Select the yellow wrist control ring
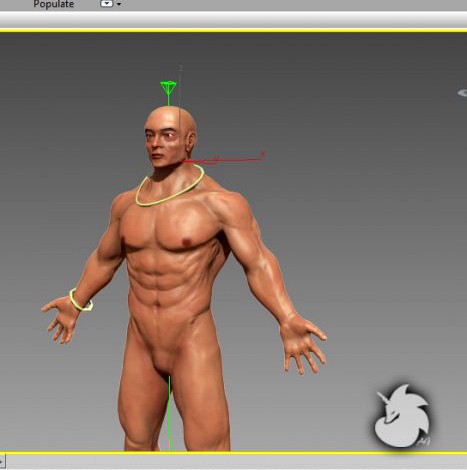 (81, 300)
